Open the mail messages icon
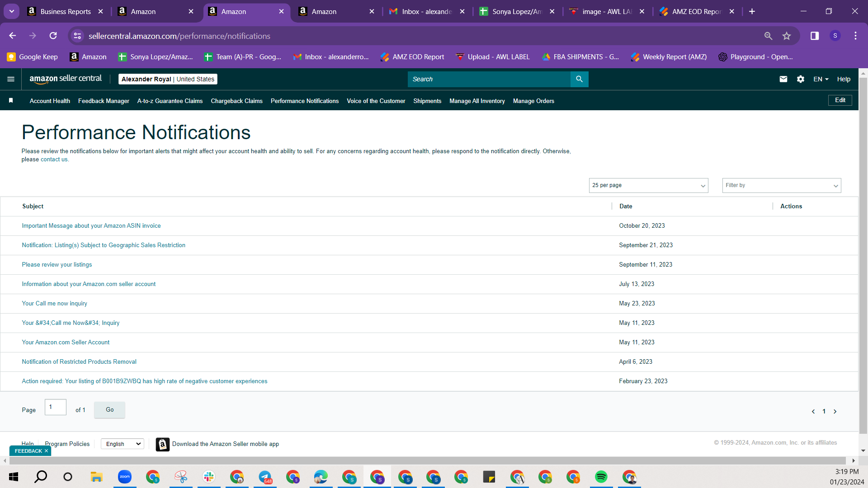Viewport: 868px width, 488px height. tap(783, 79)
